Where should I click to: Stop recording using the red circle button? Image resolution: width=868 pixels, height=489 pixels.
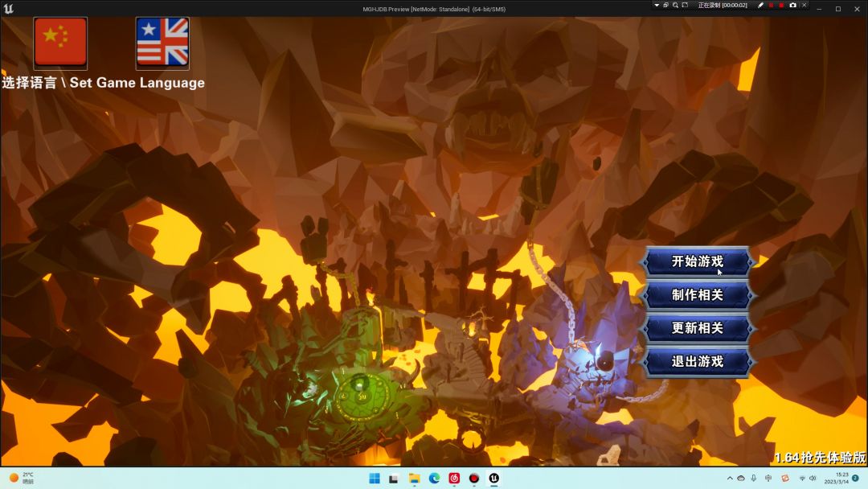tap(781, 6)
